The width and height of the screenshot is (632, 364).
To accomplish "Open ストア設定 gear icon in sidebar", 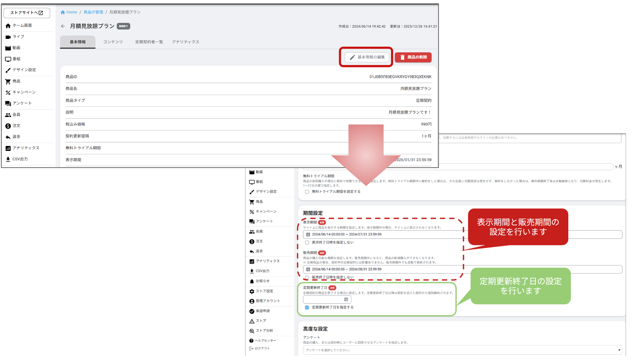I will pos(252,291).
